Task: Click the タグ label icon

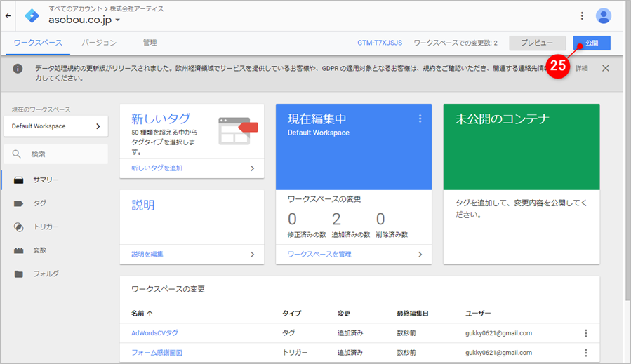Action: [x=18, y=203]
